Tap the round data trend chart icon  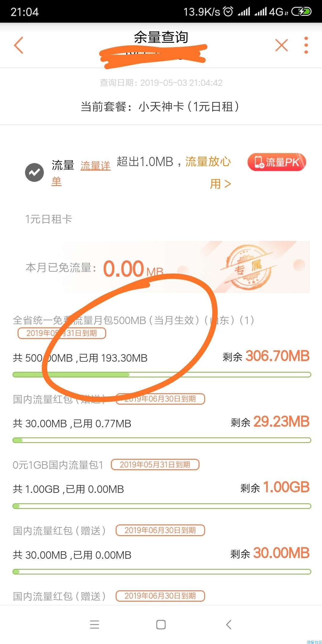tap(34, 173)
